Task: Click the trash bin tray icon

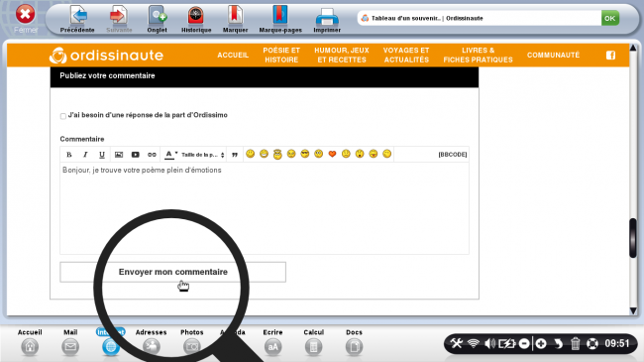Action: [575, 343]
